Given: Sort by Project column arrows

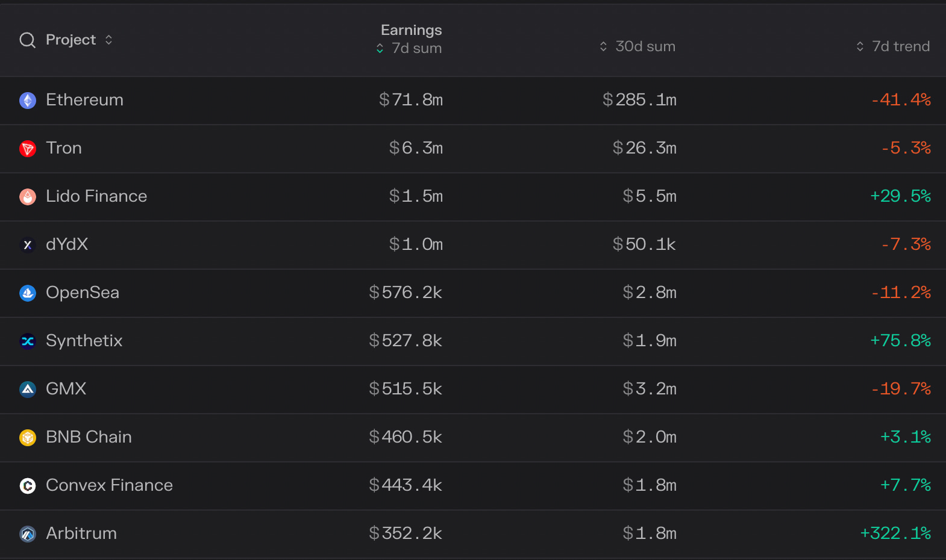Looking at the screenshot, I should (108, 40).
